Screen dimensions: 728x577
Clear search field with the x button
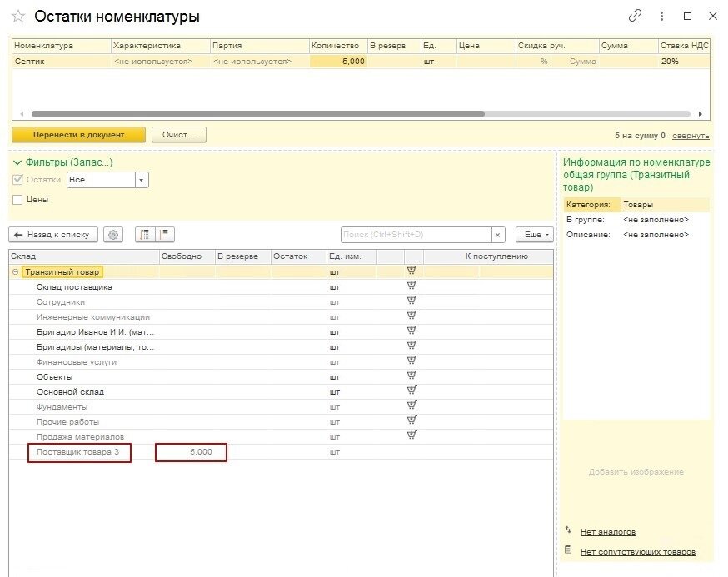tap(498, 235)
